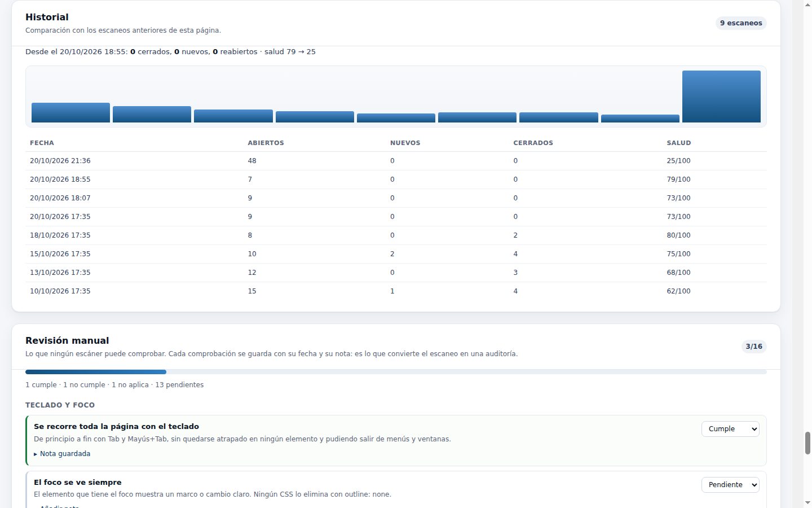Select the date 20/10/2026 18:07
The image size is (812, 508).
pyautogui.click(x=60, y=198)
